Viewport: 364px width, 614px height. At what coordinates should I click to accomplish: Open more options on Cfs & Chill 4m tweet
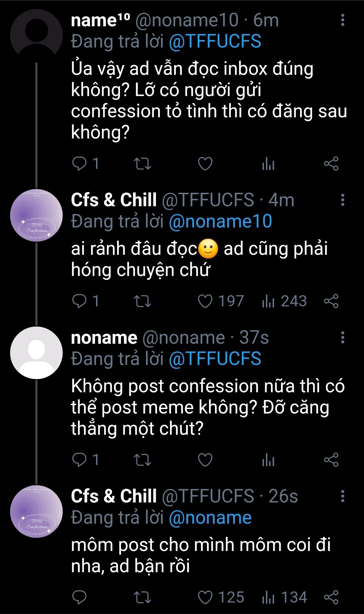pos(342,200)
